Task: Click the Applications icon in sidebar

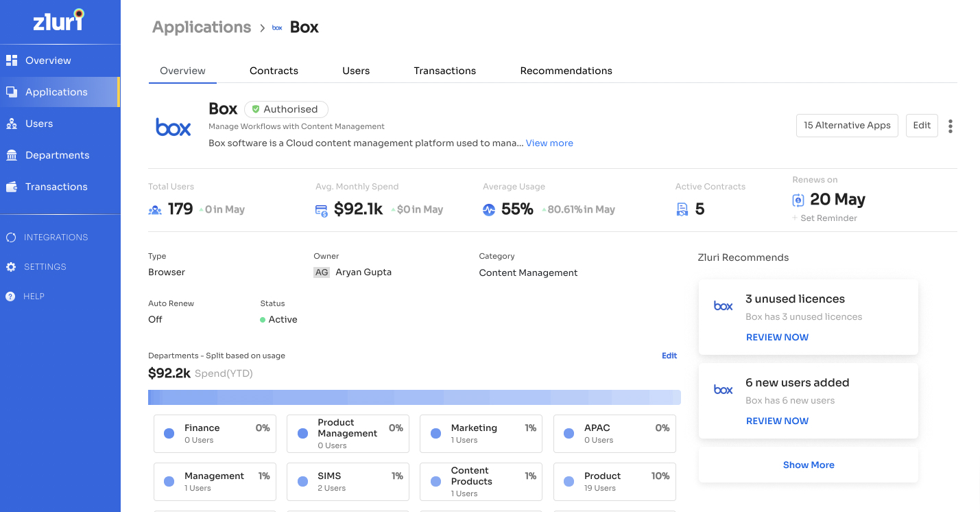Action: (11, 92)
